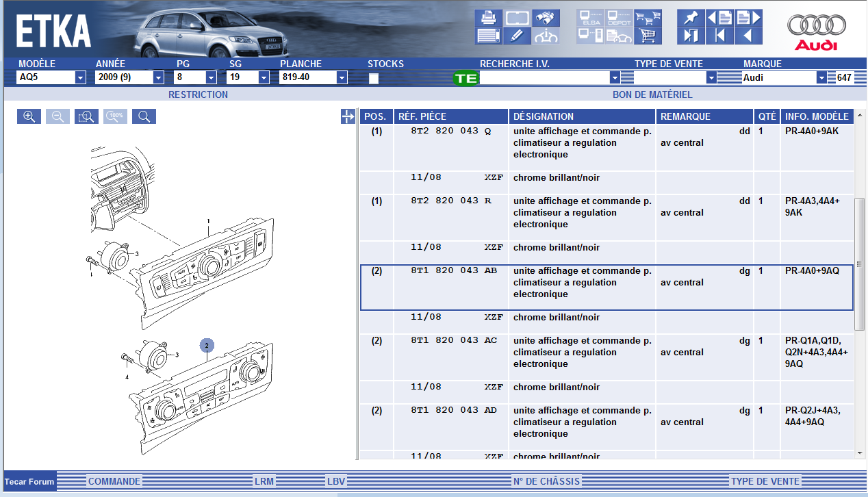The height and width of the screenshot is (497, 868).
Task: Zoom in on the parts illustration
Action: (x=29, y=116)
